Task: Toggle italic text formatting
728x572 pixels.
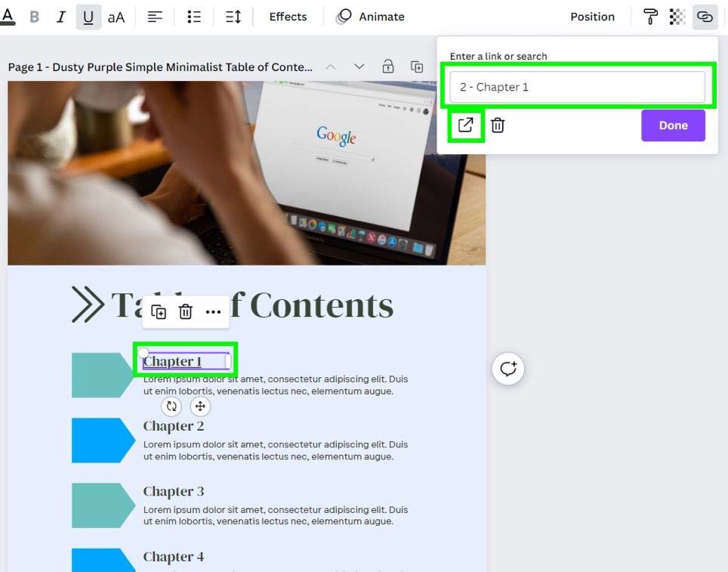Action: [61, 17]
